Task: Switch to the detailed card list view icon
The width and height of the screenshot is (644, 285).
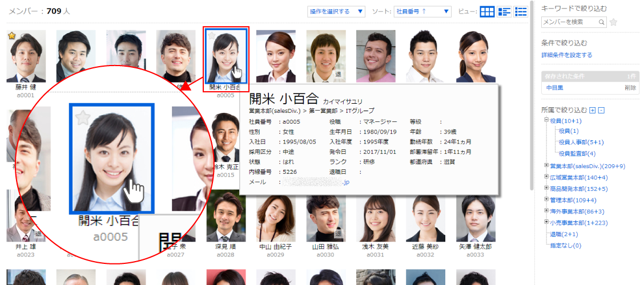Action: coord(504,11)
